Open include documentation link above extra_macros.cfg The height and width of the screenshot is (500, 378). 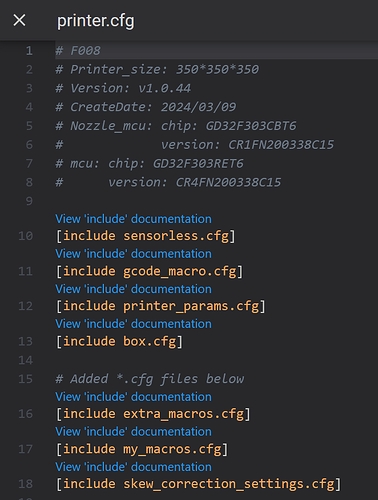(133, 397)
